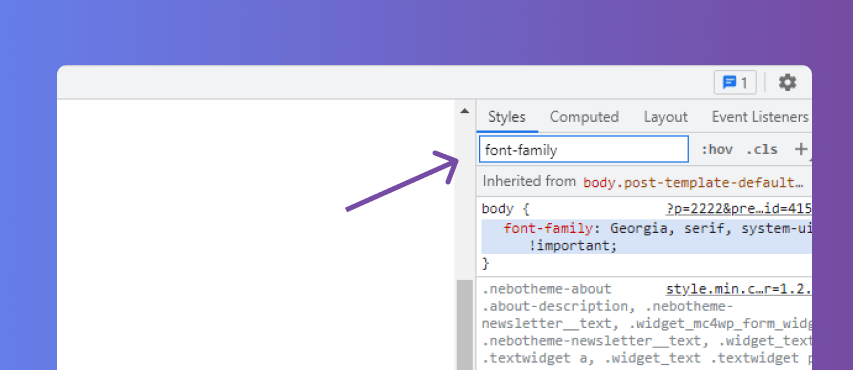This screenshot has width=853, height=370.
Task: Click the body.post-template-default inherited link
Action: pos(693,182)
